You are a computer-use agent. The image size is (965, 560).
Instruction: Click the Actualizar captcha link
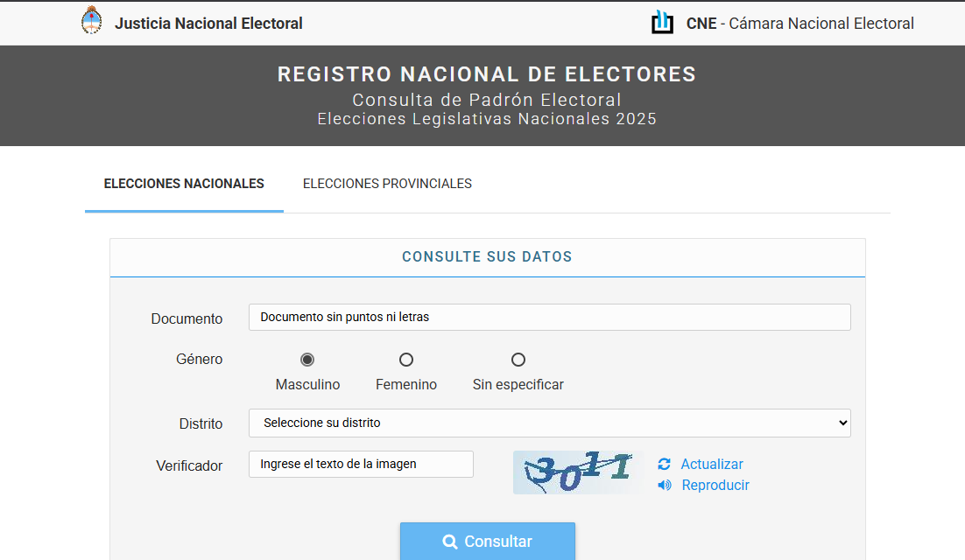point(711,464)
